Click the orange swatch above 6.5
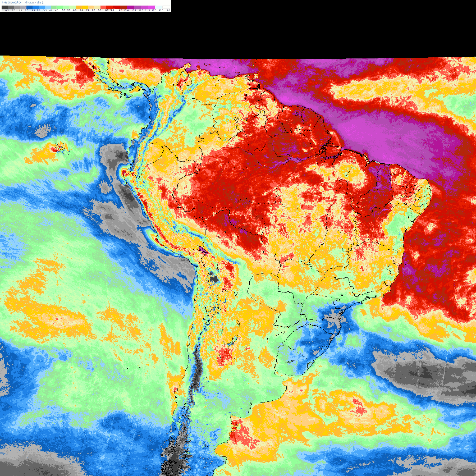The height and width of the screenshot is (476, 476). tap(79, 7)
